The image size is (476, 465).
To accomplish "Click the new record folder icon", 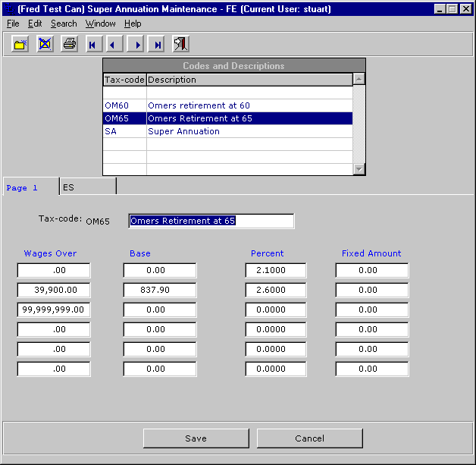I will (x=20, y=45).
